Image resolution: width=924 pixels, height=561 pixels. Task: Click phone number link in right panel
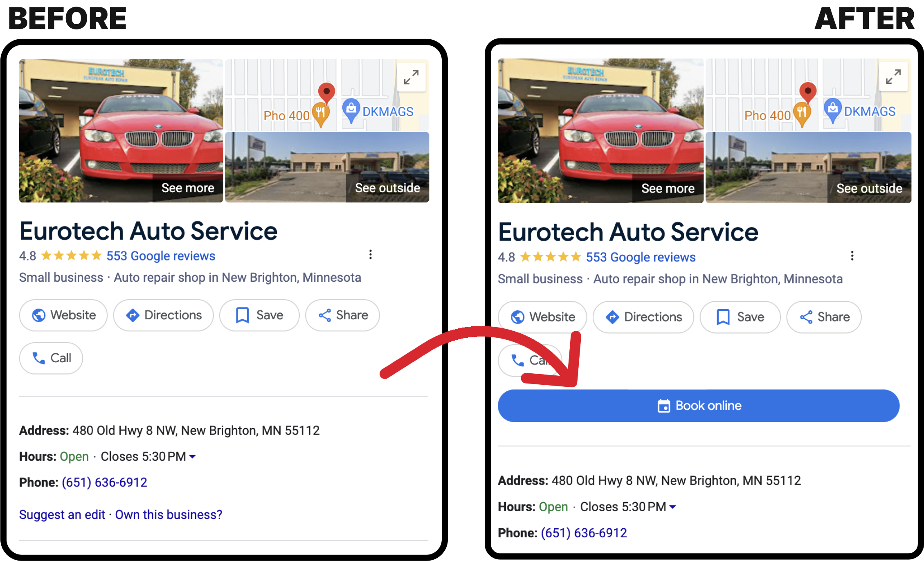[584, 533]
